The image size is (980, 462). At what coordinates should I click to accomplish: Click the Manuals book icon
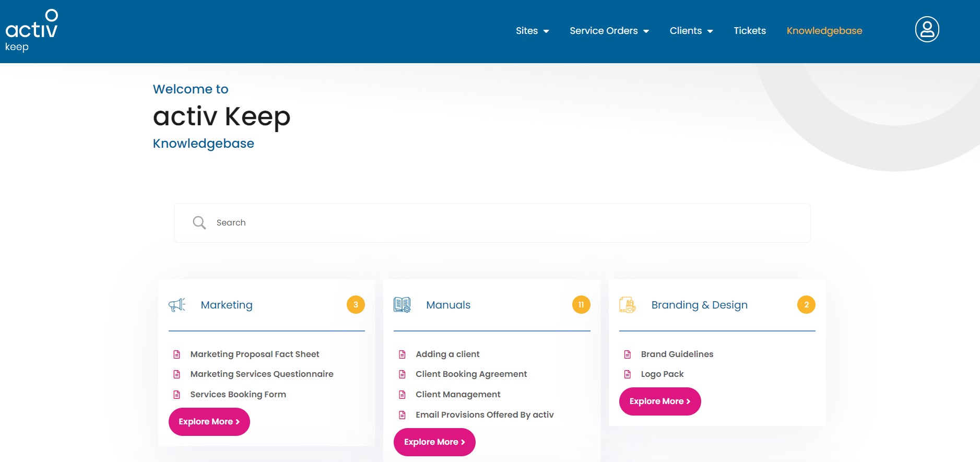point(402,305)
